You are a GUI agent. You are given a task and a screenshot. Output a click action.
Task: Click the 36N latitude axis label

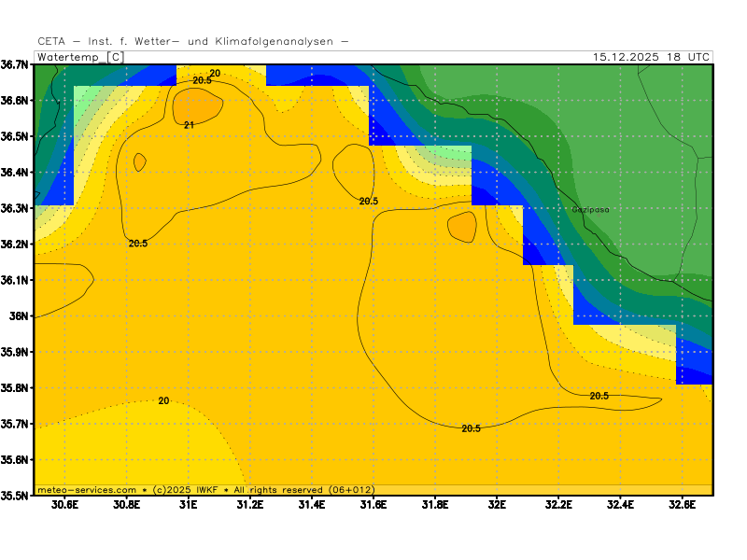[20, 315]
